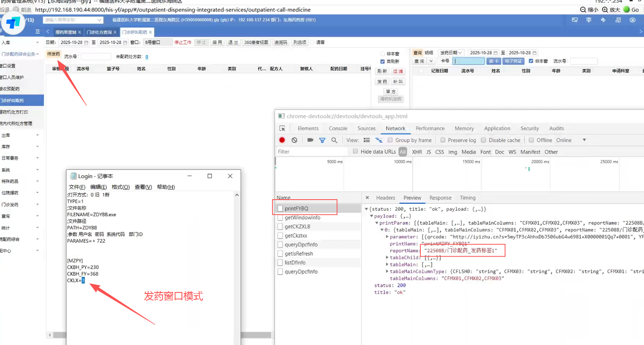644x345 pixels.
Task: Click the Notepad vertical scrollbar up arrow
Action: 237,195
